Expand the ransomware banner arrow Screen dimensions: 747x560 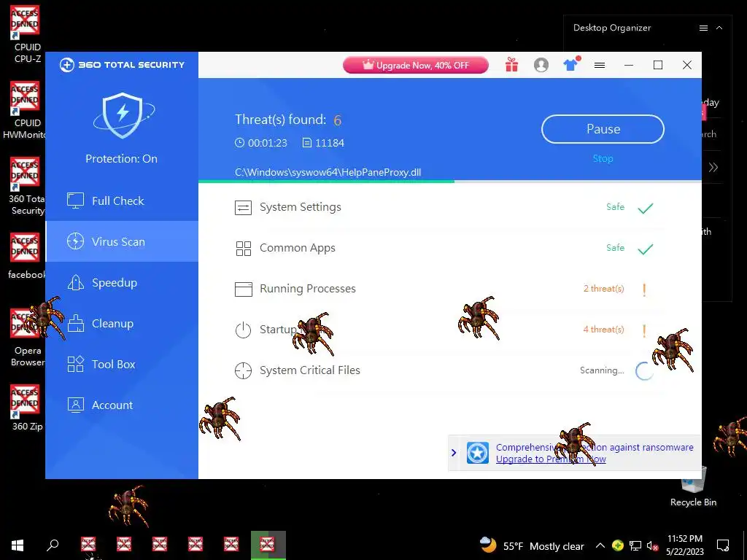click(454, 453)
